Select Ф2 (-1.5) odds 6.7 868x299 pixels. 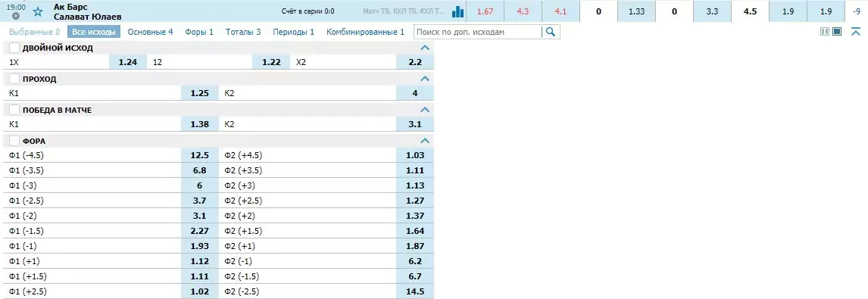point(415,276)
